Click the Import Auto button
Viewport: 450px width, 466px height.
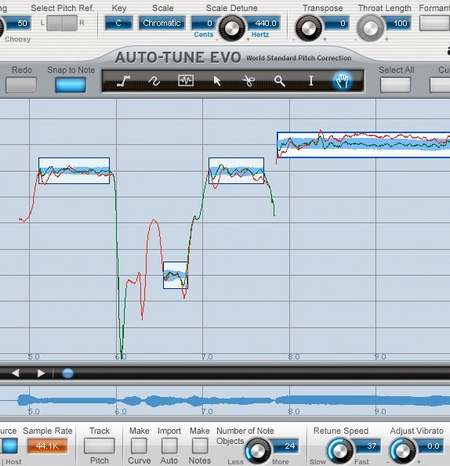(x=169, y=446)
